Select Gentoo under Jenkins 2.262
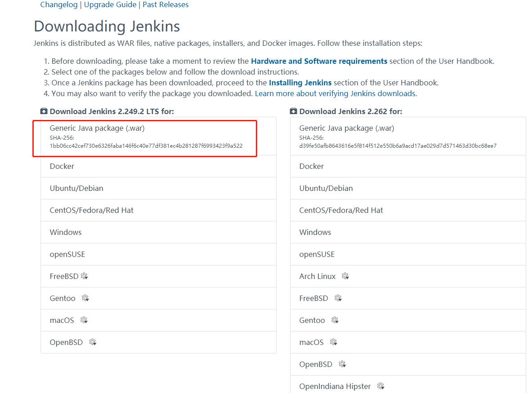The height and width of the screenshot is (393, 532). (x=408, y=321)
